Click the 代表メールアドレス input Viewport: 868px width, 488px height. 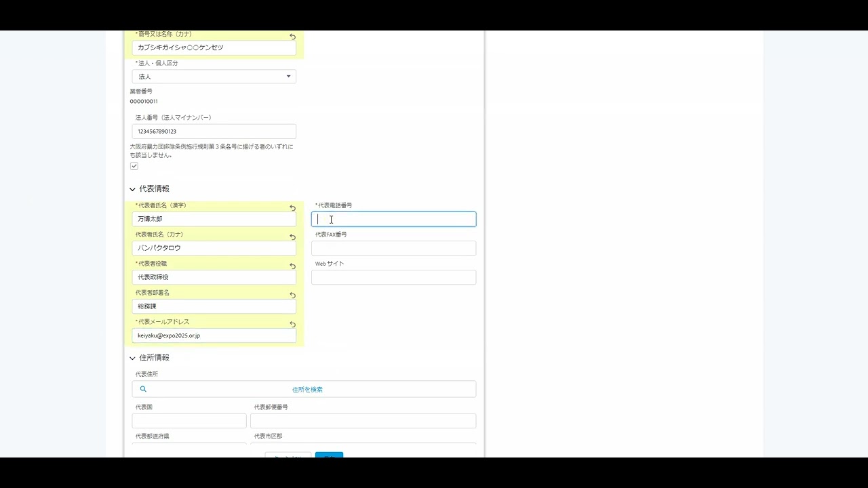pos(214,335)
